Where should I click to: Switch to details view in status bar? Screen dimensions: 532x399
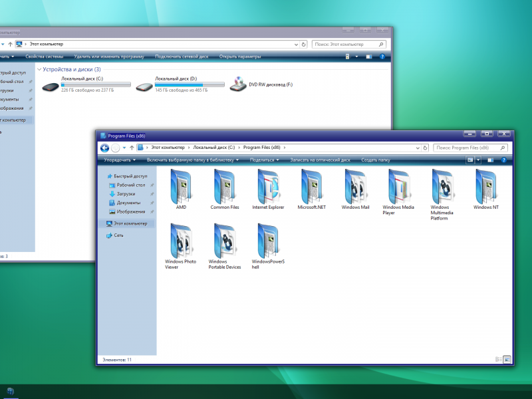coord(498,359)
